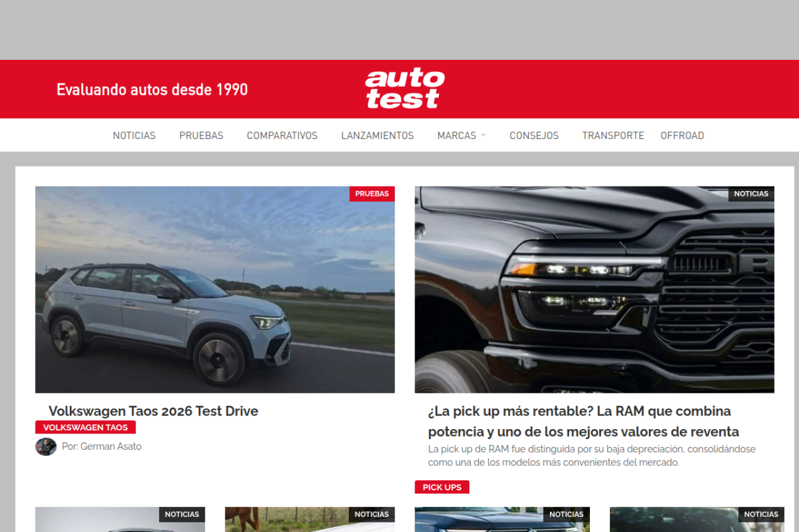Read the RAM pick up resale article headline
Image resolution: width=799 pixels, height=532 pixels.
584,421
